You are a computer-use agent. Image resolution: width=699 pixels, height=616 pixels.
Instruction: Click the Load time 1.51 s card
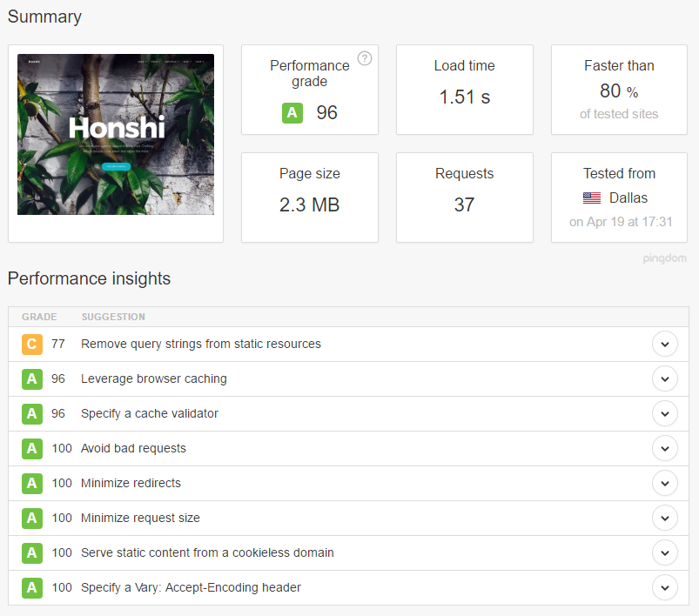tap(465, 90)
